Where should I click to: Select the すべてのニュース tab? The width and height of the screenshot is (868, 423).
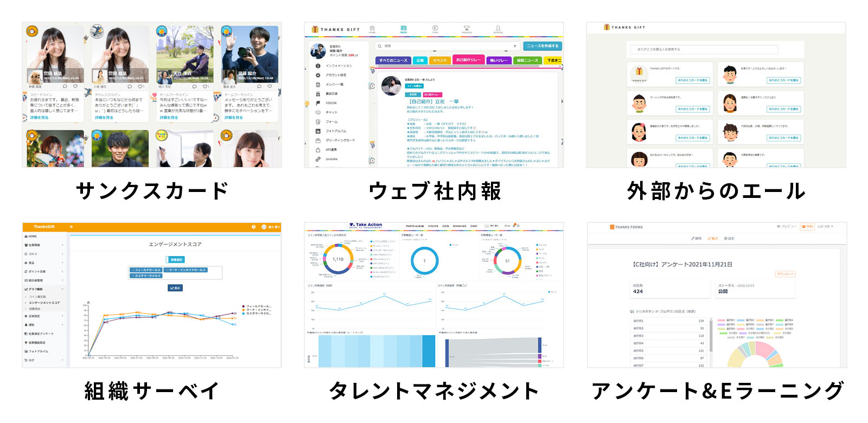coord(393,60)
